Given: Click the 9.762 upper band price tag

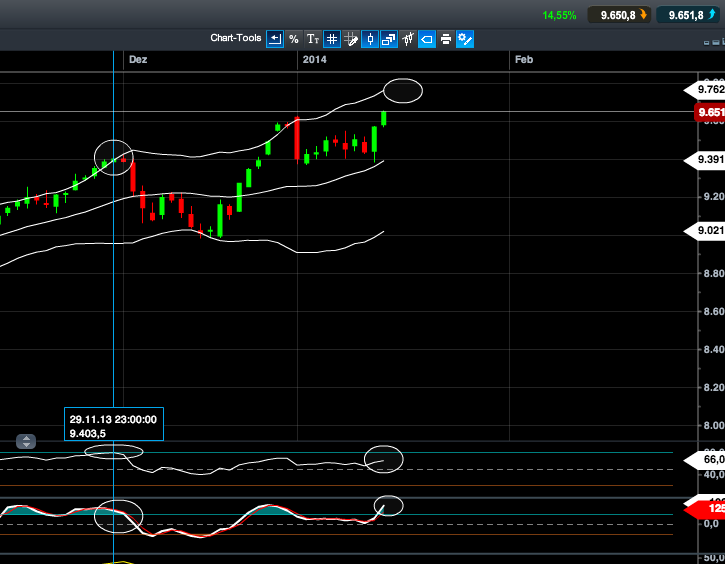Looking at the screenshot, I should [x=708, y=90].
